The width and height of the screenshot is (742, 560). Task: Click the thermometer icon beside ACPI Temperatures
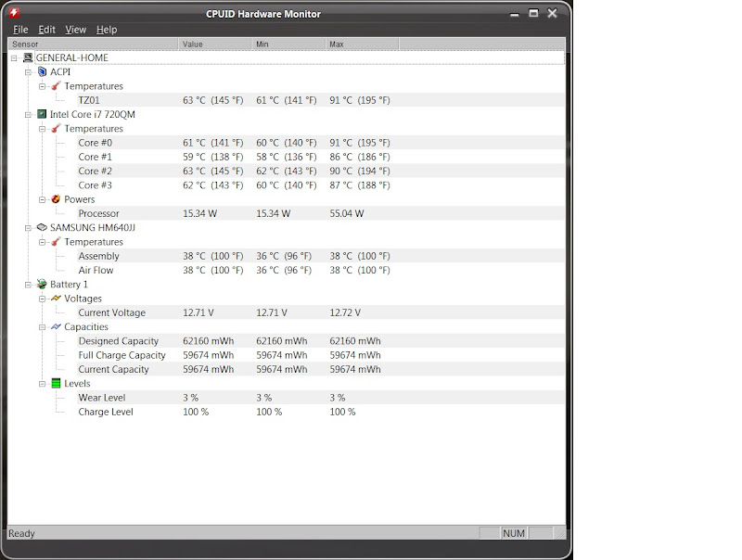[56, 86]
